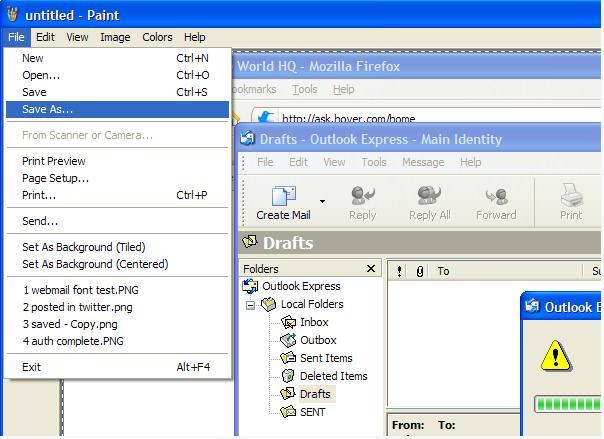Click the Create Mail toolbar icon
Viewport: 604px width, 439px height.
tap(284, 196)
